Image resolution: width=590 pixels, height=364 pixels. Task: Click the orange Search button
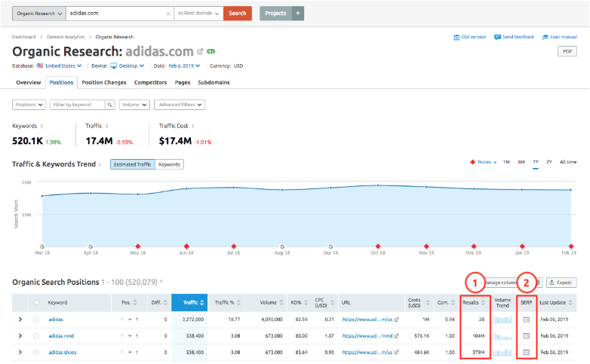click(238, 13)
